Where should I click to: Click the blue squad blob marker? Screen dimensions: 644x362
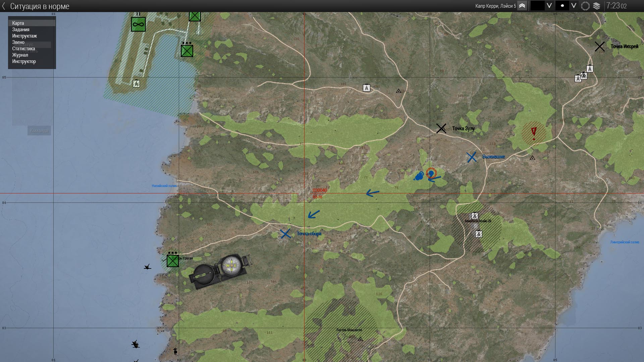click(x=419, y=176)
